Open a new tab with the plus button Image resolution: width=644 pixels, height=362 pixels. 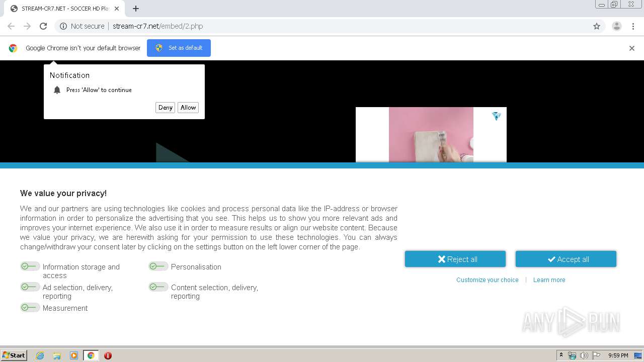pos(136,9)
